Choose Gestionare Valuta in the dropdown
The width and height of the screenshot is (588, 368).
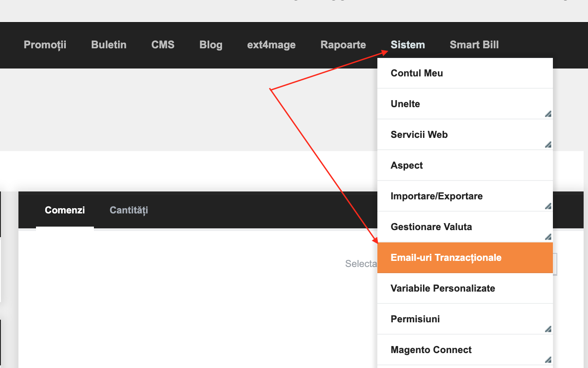(465, 227)
